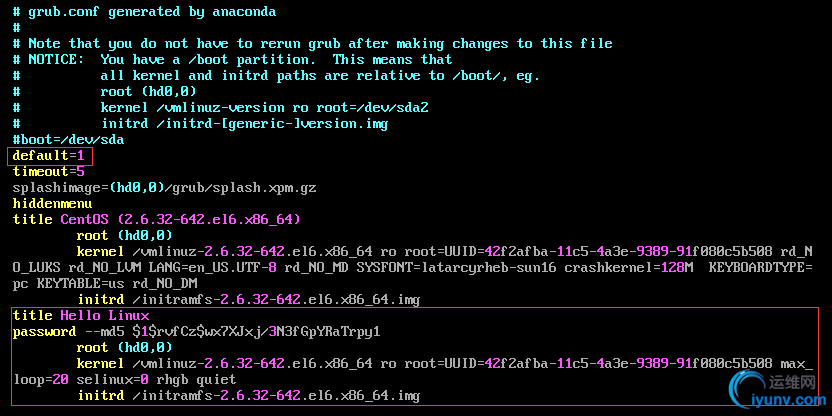This screenshot has width=832, height=416.
Task: Click the "title CentOS" entry line
Action: coord(156,219)
